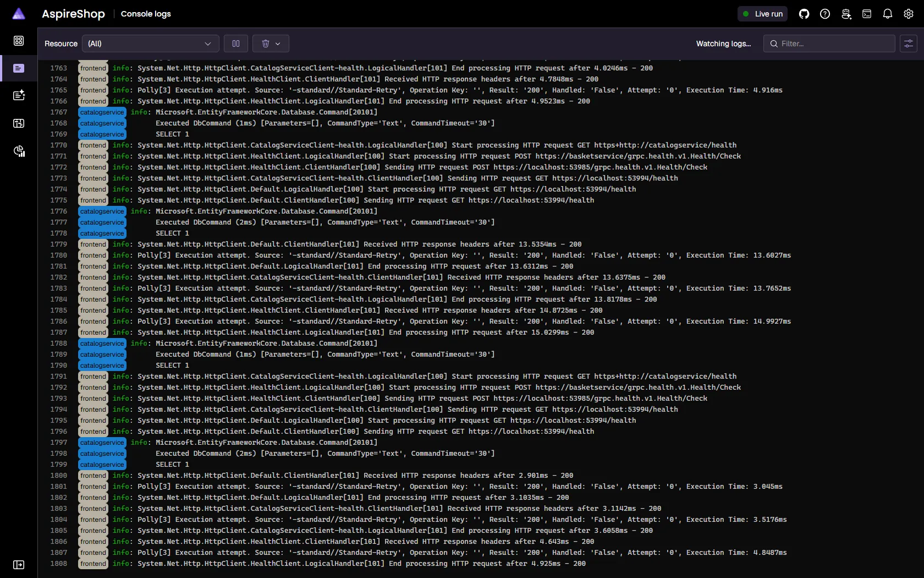
Task: Click the catalogservice tag on line 1797
Action: pos(102,443)
